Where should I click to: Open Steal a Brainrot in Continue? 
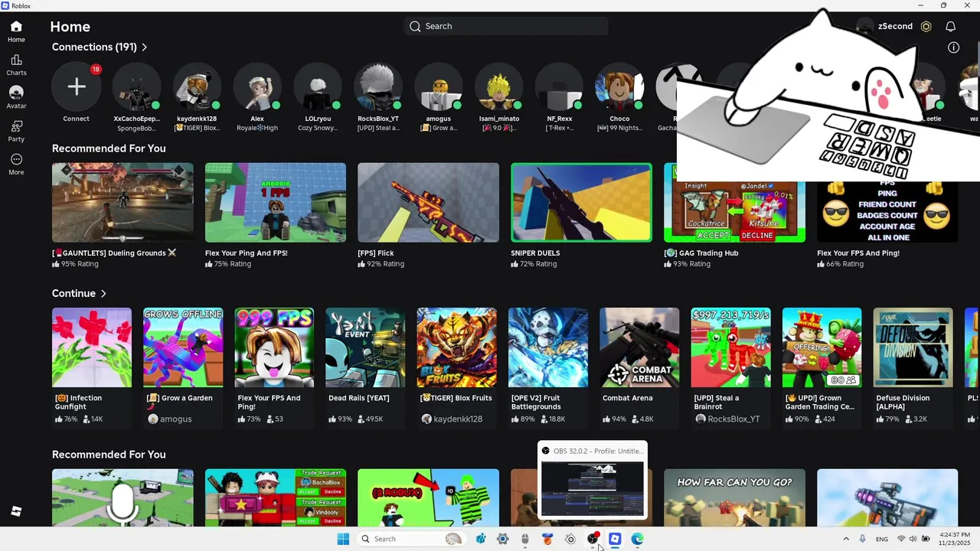pos(730,347)
